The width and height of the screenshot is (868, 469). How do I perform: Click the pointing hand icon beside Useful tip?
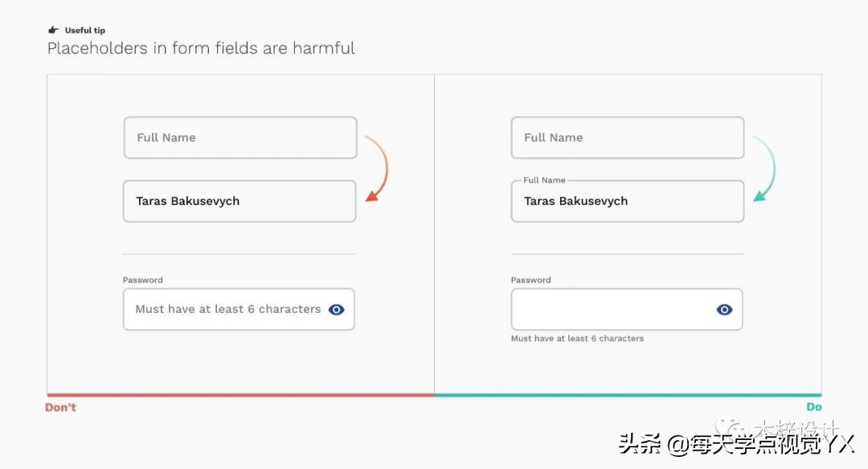tap(53, 29)
